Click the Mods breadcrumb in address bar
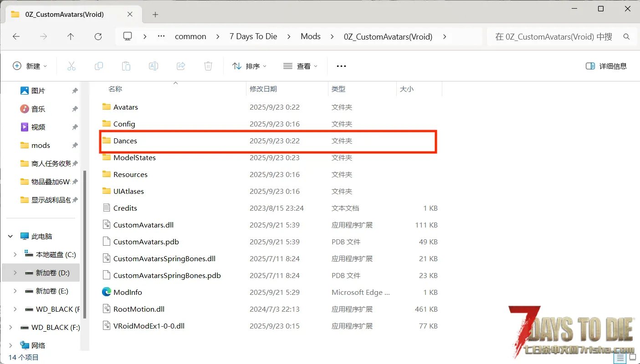The width and height of the screenshot is (640, 364). pos(311,36)
